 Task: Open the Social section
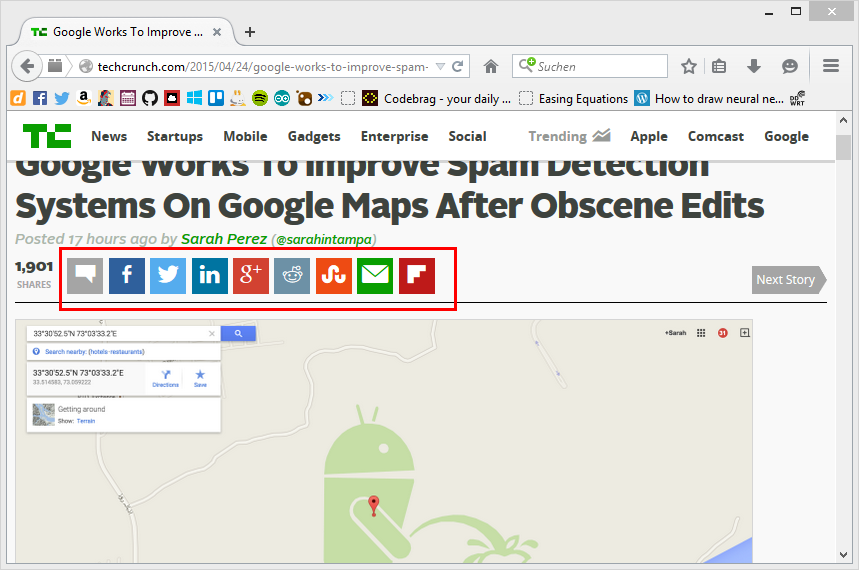click(467, 136)
